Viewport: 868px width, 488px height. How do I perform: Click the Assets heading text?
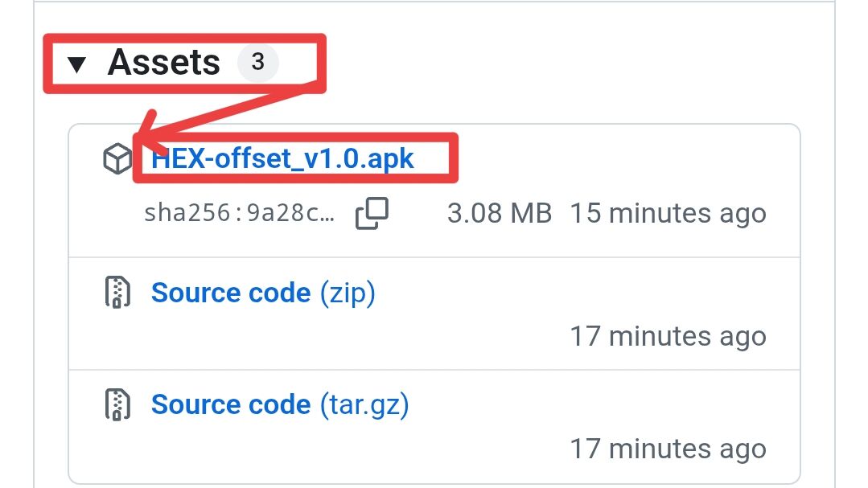164,62
